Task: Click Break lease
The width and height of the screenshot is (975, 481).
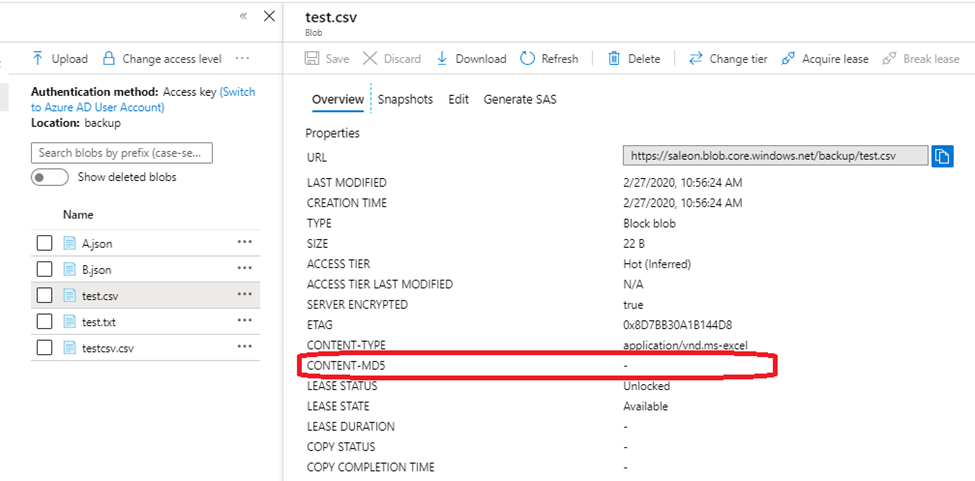Action: coord(921,59)
